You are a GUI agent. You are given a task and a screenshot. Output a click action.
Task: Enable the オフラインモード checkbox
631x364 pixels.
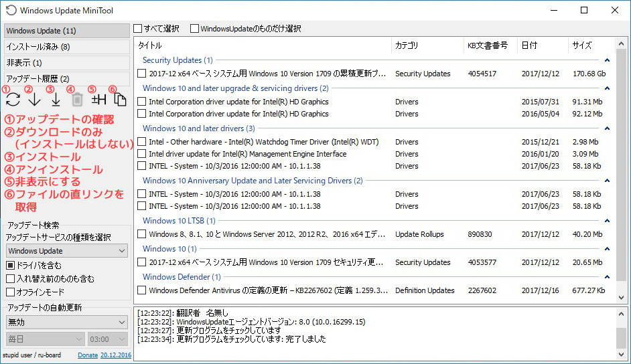[11, 292]
